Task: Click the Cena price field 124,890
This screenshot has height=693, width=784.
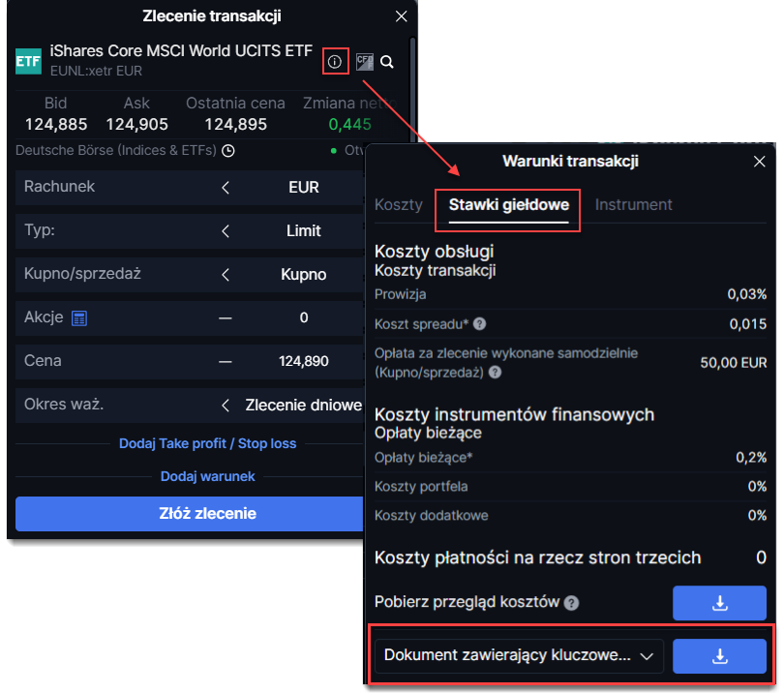Action: 304,361
